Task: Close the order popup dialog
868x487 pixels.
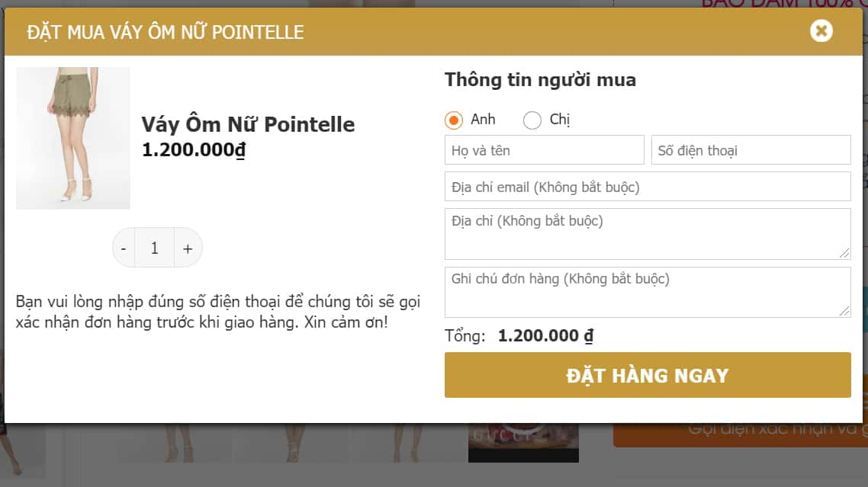Action: pos(821,31)
